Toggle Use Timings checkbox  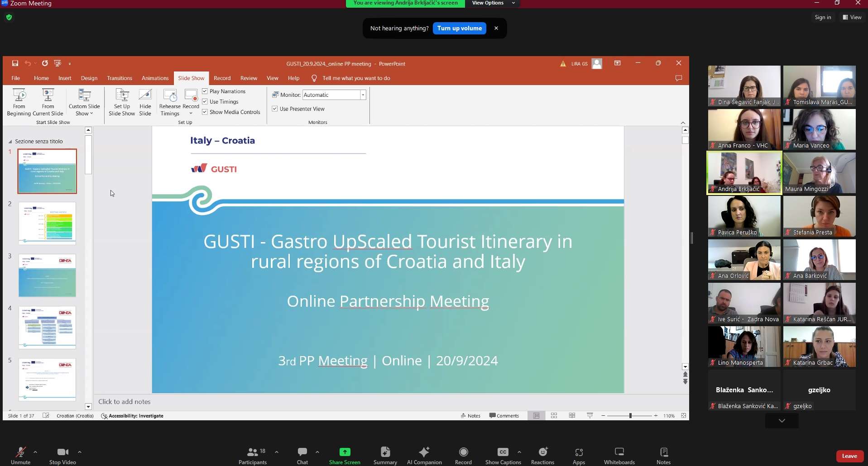click(x=205, y=101)
